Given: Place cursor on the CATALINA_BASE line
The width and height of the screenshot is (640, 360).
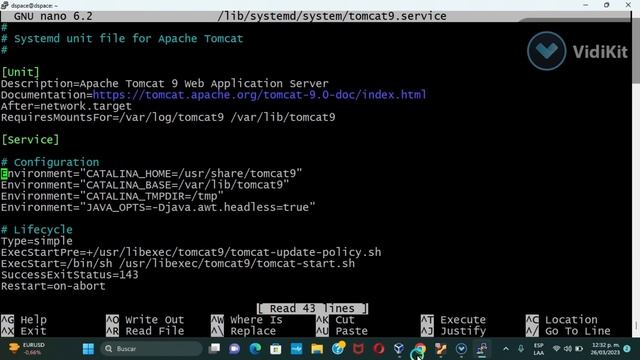Looking at the screenshot, I should coord(145,185).
